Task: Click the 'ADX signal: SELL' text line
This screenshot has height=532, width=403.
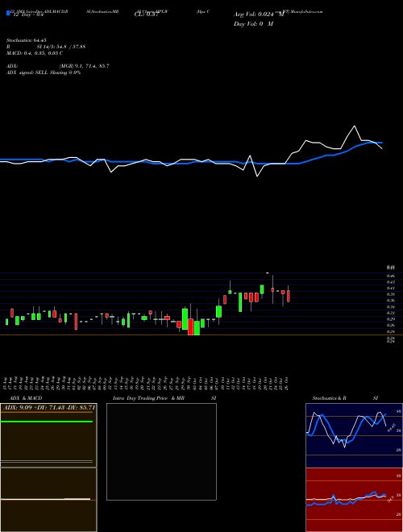Action: point(44,73)
